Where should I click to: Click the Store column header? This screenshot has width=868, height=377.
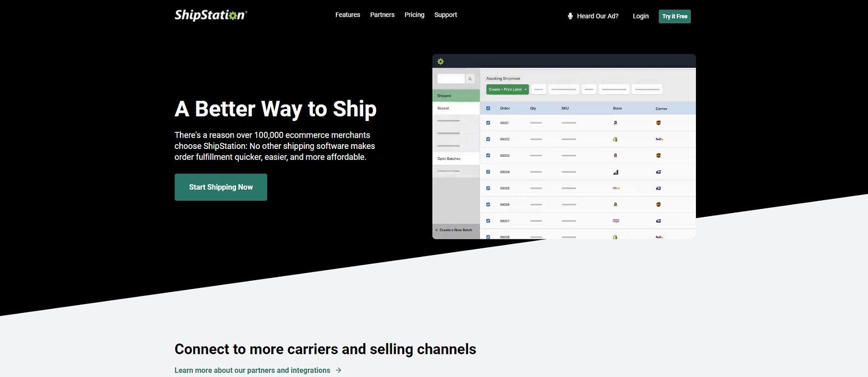[x=617, y=109]
